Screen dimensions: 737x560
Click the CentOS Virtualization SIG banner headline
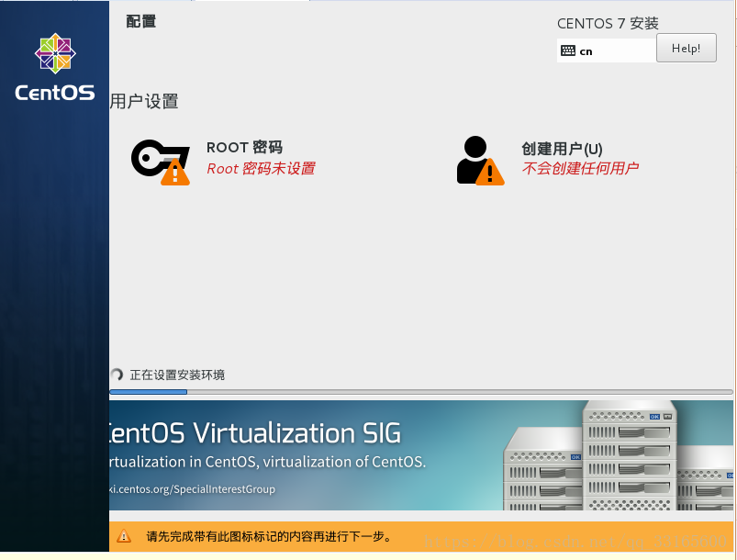[255, 433]
